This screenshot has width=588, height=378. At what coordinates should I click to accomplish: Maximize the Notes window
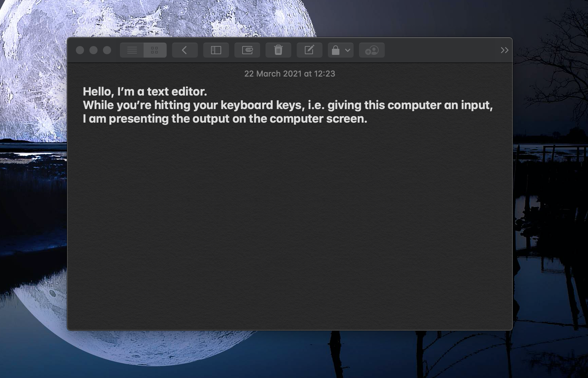107,50
